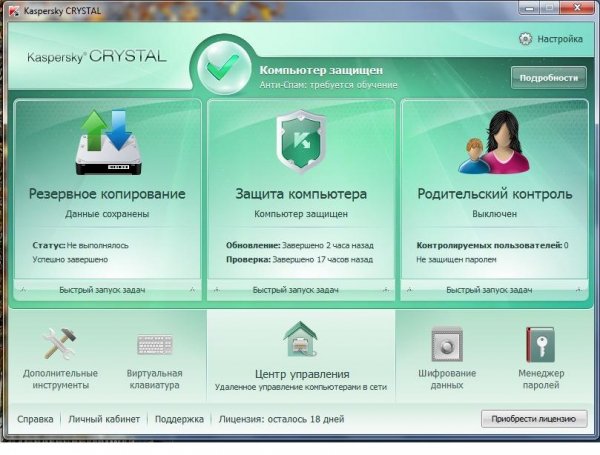Open the Родительский контроль heading
600x455 pixels.
point(495,194)
